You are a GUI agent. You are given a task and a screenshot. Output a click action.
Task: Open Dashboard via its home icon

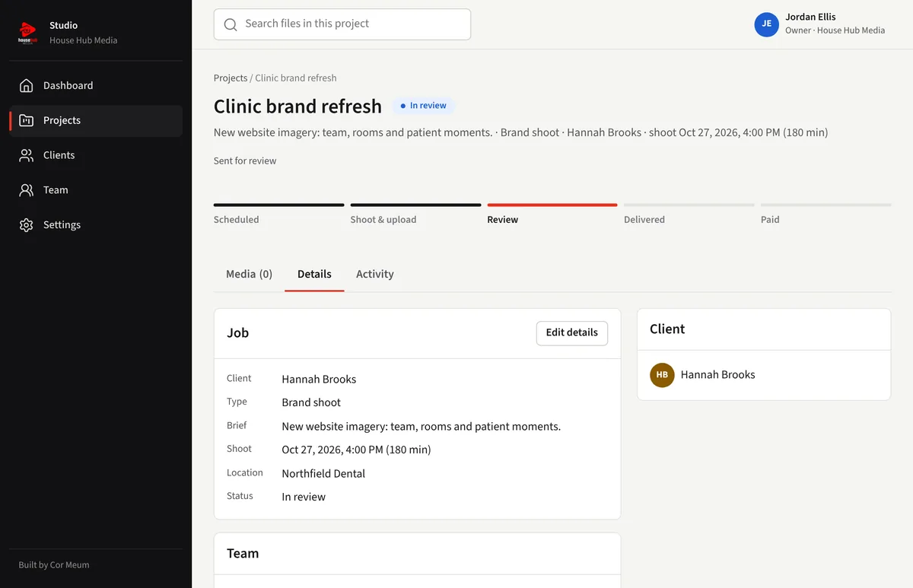[27, 85]
